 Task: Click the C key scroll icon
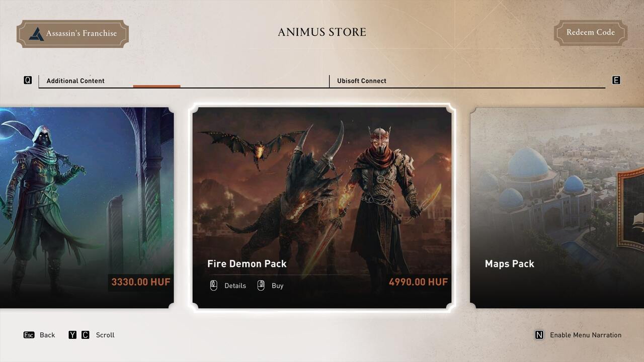[x=85, y=335]
